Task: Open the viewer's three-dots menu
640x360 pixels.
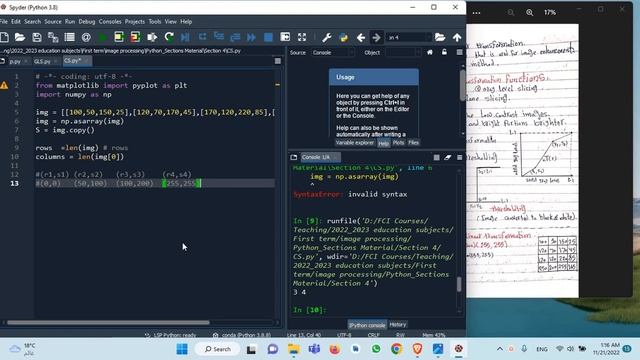Action: 476,13
